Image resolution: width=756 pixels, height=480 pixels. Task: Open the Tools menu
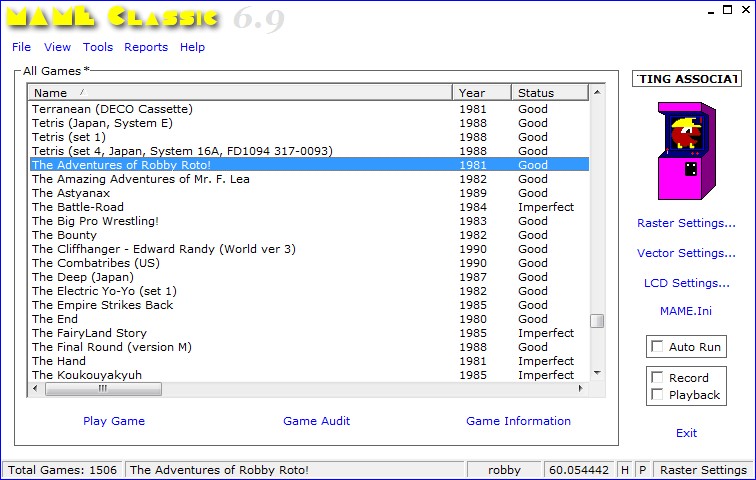coord(98,47)
